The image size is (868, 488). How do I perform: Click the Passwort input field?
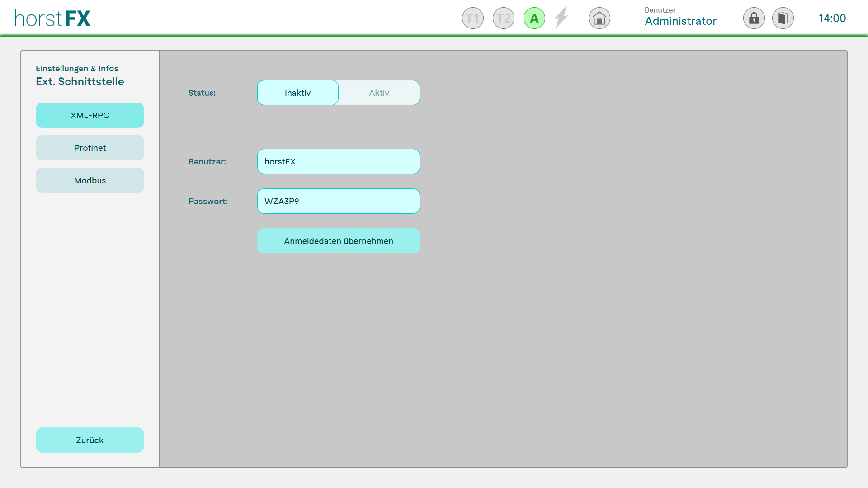tap(338, 201)
